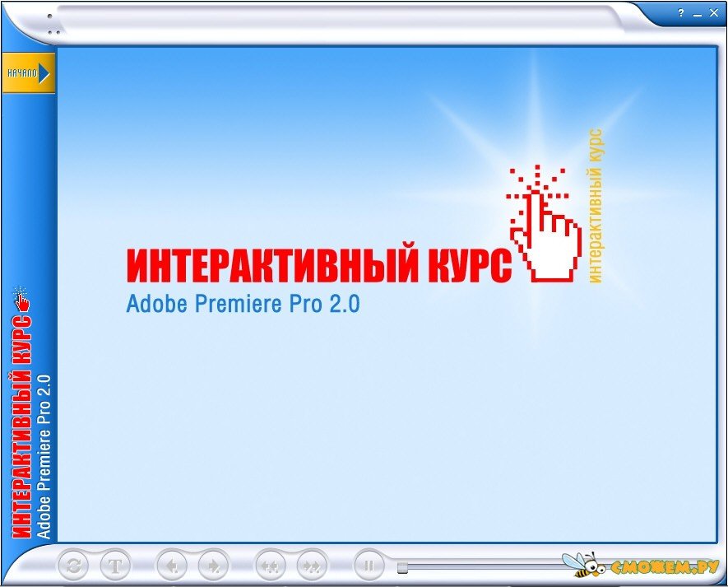Image resolution: width=728 pixels, height=587 pixels.
Task: Go to next step with single right arrow
Action: (x=213, y=566)
